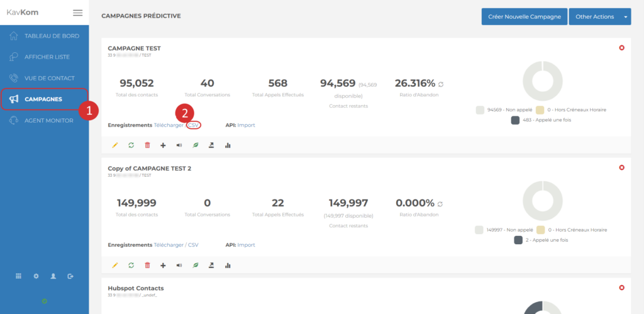This screenshot has width=644, height=314.
Task: Toggle the red status circle on CAMPAGNE TEST
Action: [x=621, y=47]
